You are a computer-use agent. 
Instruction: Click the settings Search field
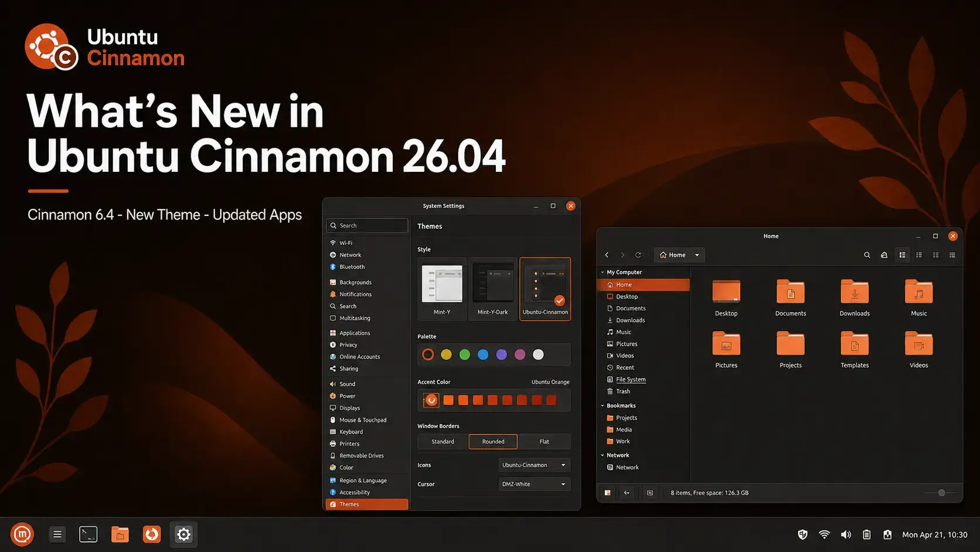367,226
